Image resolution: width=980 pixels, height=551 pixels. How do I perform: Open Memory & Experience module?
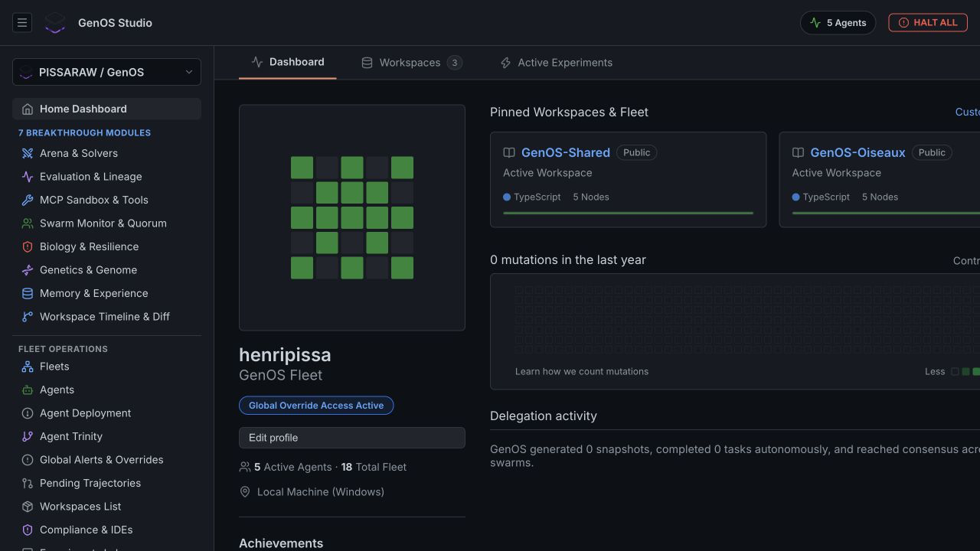(x=106, y=293)
